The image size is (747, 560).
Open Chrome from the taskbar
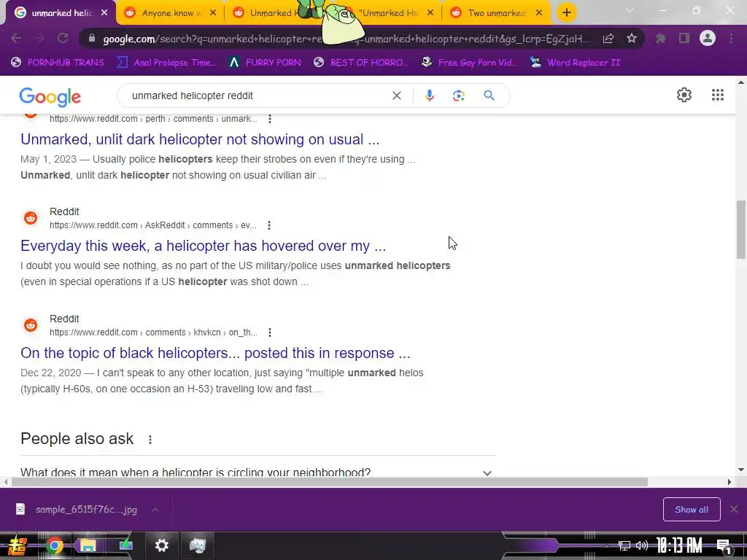pyautogui.click(x=54, y=545)
